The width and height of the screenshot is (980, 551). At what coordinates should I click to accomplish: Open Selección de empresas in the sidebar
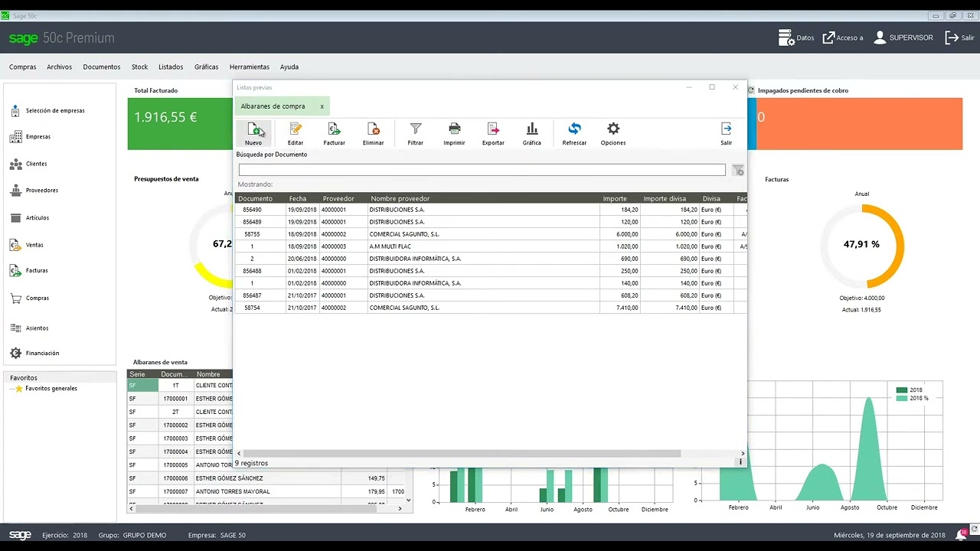click(x=55, y=111)
